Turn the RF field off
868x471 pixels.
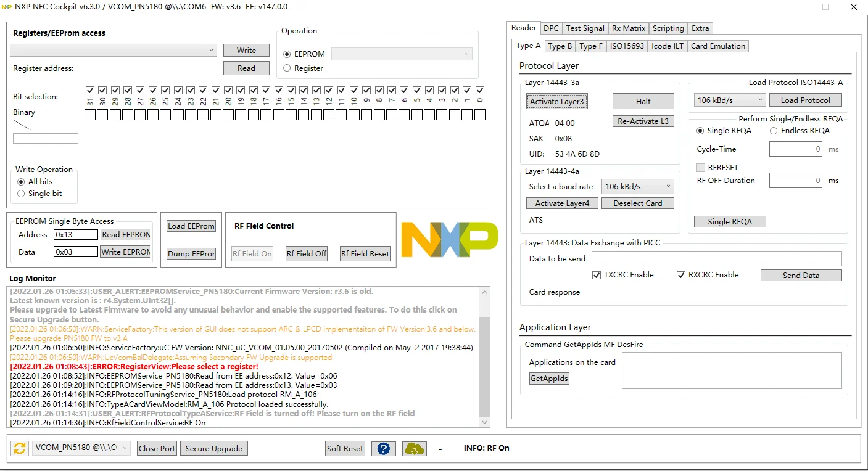pos(307,254)
